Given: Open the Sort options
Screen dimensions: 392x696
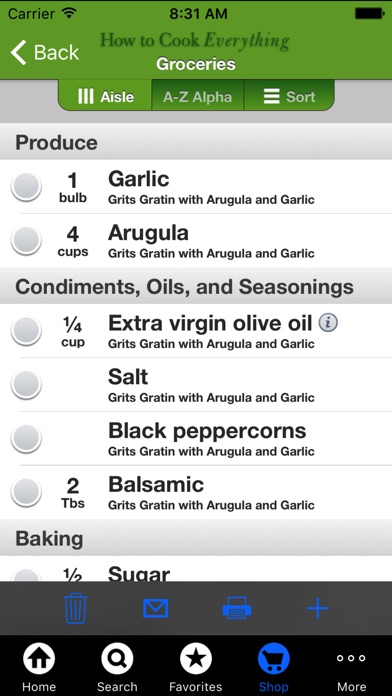Looking at the screenshot, I should pyautogui.click(x=289, y=96).
